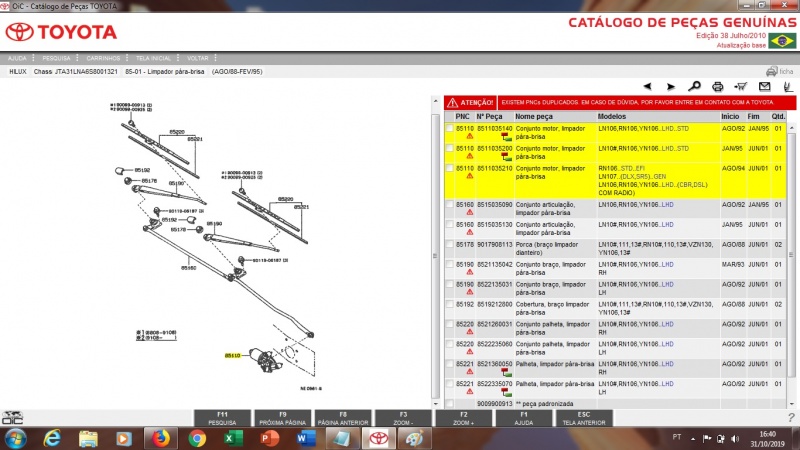The image size is (800, 450).
Task: Open the AJUDA menu
Action: pos(17,58)
